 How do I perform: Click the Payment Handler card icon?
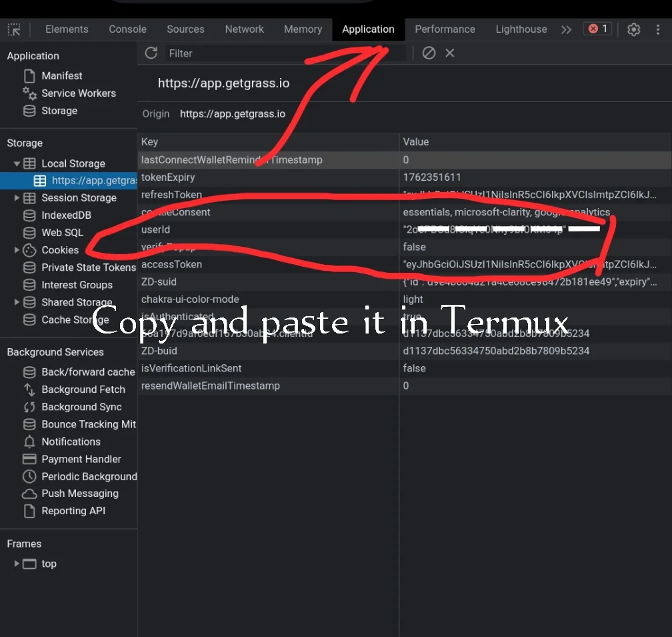29,459
